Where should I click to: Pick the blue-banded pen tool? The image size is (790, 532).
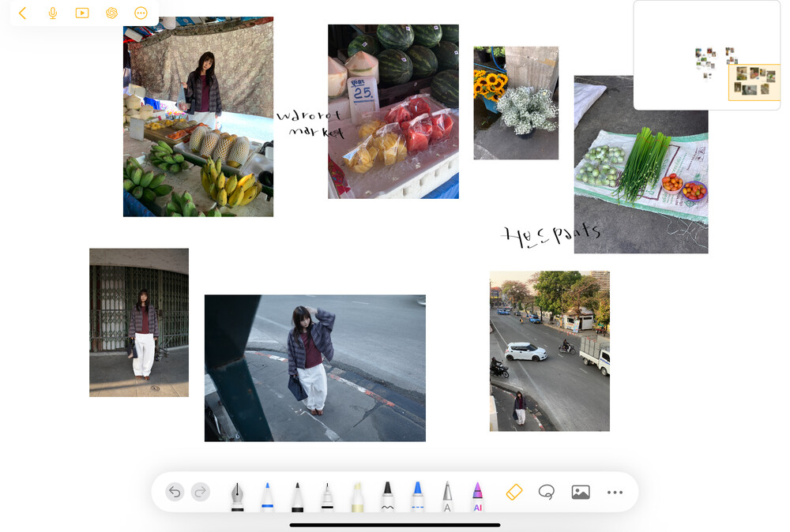(267, 495)
